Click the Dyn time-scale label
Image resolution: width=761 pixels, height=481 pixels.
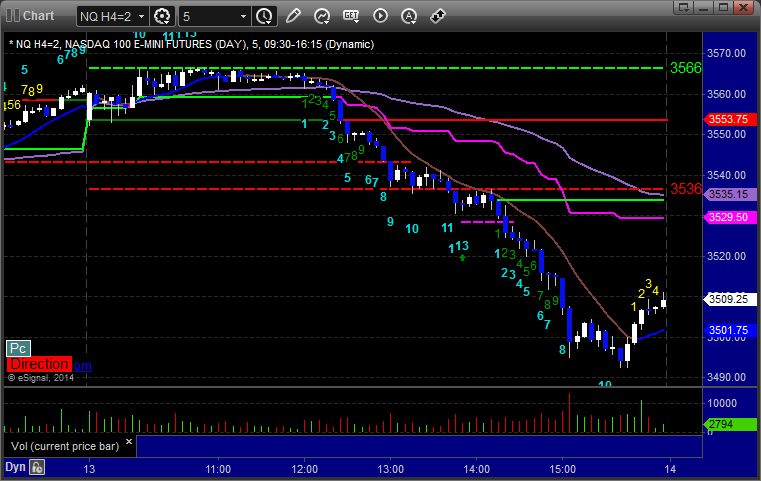[x=15, y=467]
